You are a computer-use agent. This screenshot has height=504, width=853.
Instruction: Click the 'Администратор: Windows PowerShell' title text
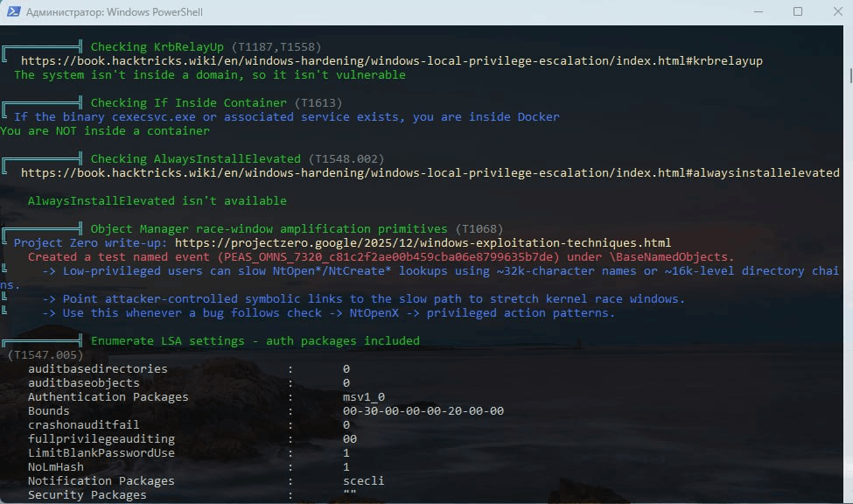pos(115,12)
